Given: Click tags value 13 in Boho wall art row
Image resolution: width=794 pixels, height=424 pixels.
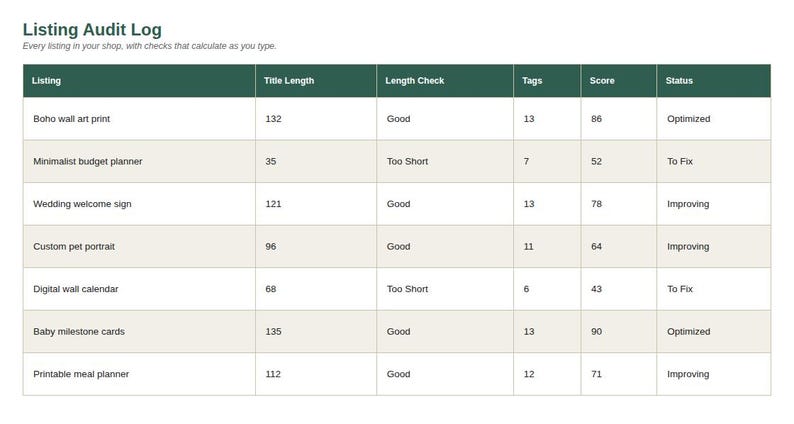Looking at the screenshot, I should tap(529, 119).
